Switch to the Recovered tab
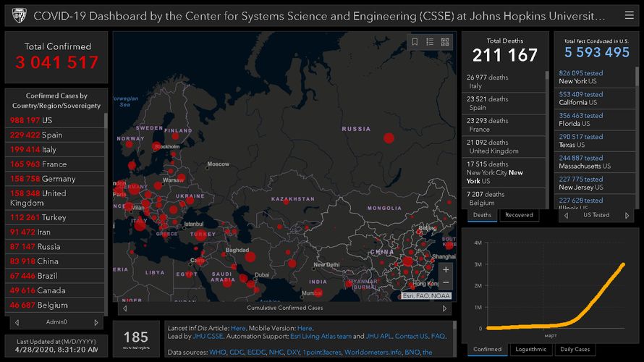The height and width of the screenshot is (362, 644). click(x=519, y=215)
